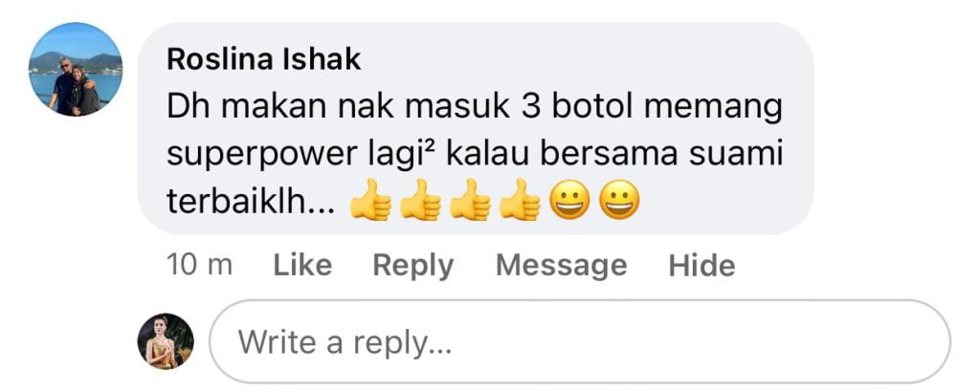Click the last grinning face emoji
Viewport: 980px width, 392px height.
[x=619, y=201]
